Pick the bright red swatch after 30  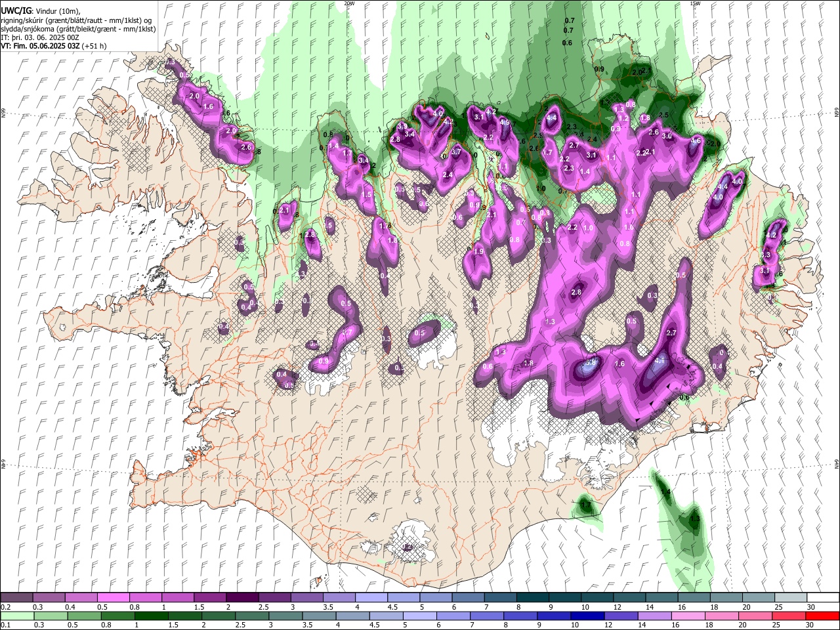[x=823, y=616]
